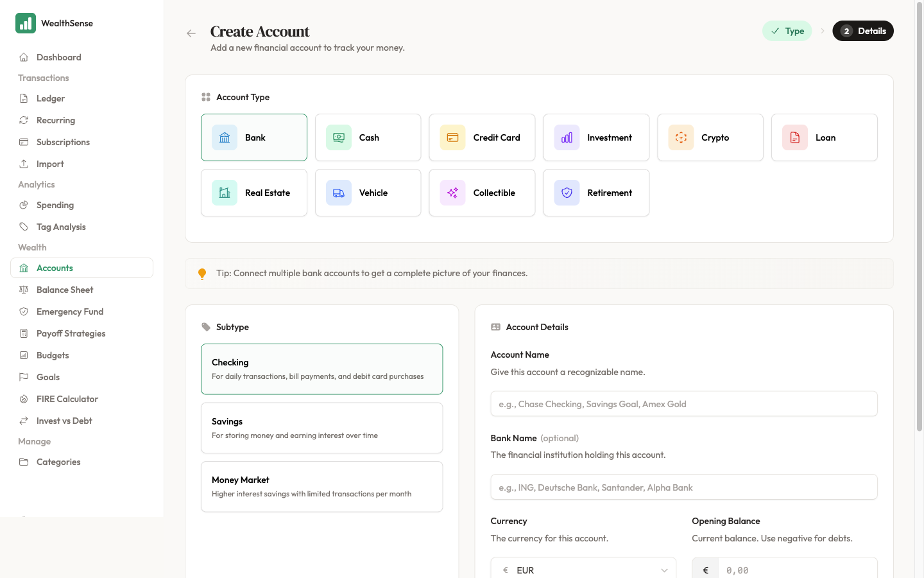Click the Balance Sheet scales icon
This screenshot has width=924, height=578.
click(24, 290)
